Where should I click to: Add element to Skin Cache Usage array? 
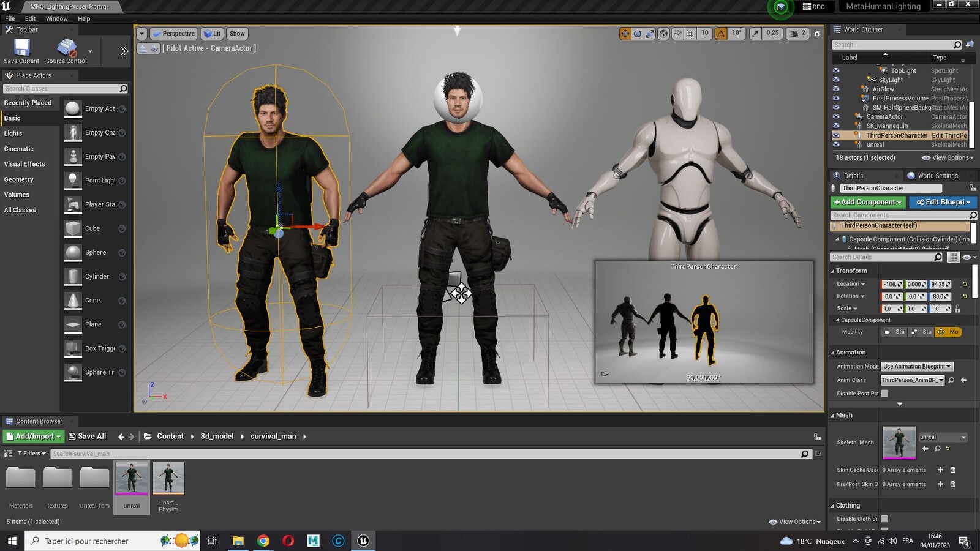click(x=940, y=470)
